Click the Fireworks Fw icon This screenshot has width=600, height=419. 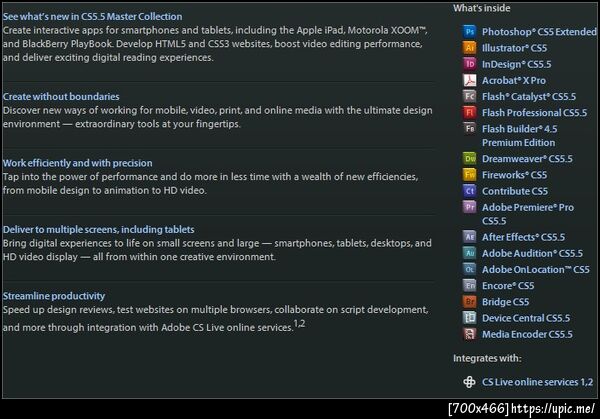pyautogui.click(x=470, y=174)
